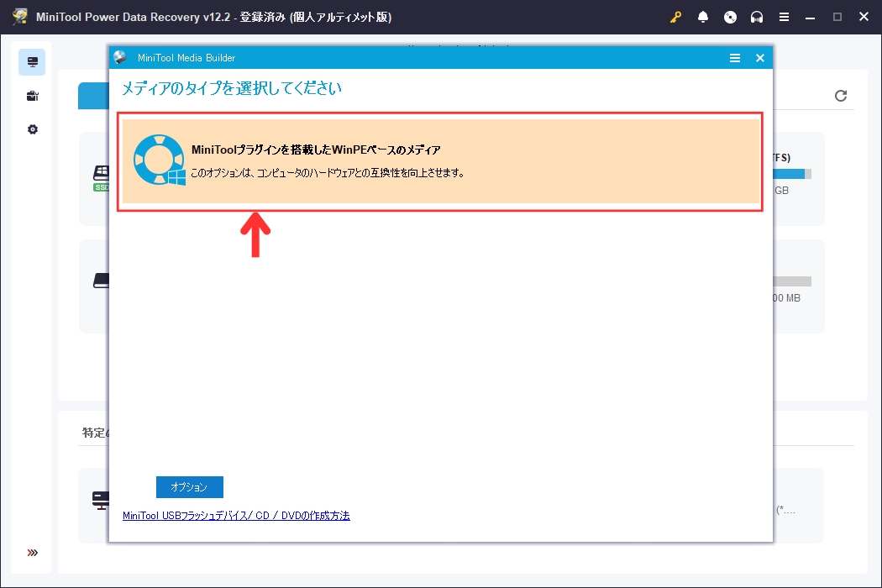Image resolution: width=882 pixels, height=588 pixels.
Task: Open notifications bell in title bar
Action: pyautogui.click(x=702, y=17)
